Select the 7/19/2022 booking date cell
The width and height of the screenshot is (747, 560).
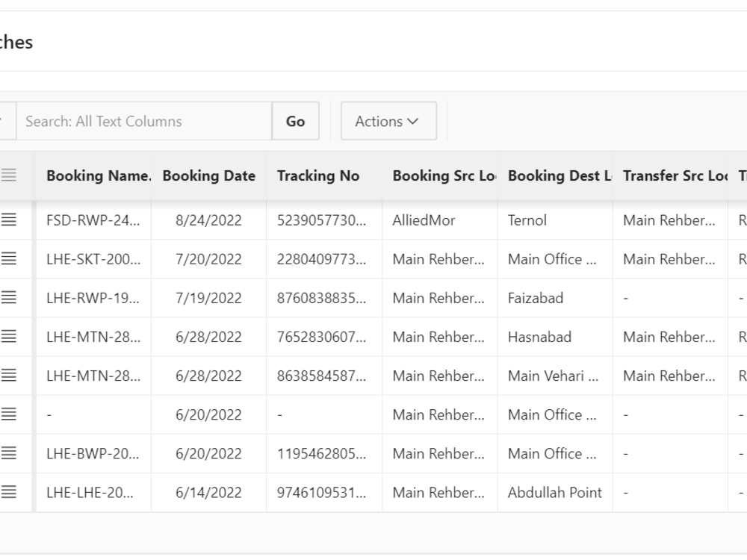(208, 298)
